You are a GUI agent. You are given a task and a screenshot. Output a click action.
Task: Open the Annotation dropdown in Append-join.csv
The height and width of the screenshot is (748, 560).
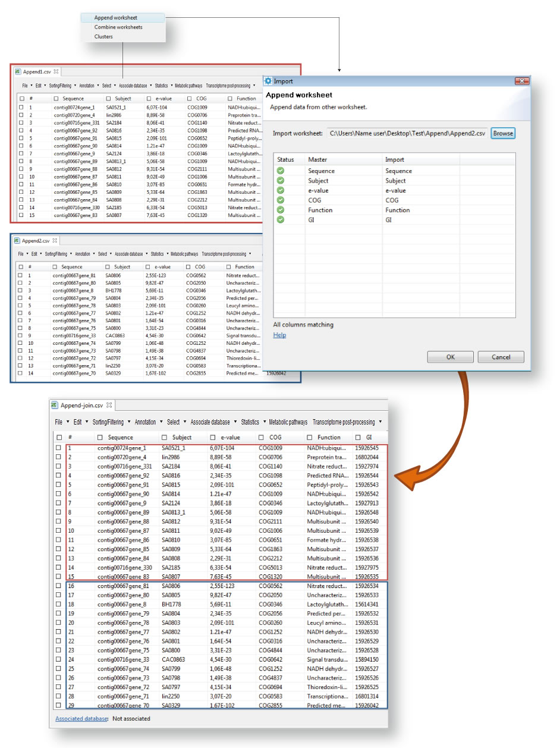coord(148,422)
